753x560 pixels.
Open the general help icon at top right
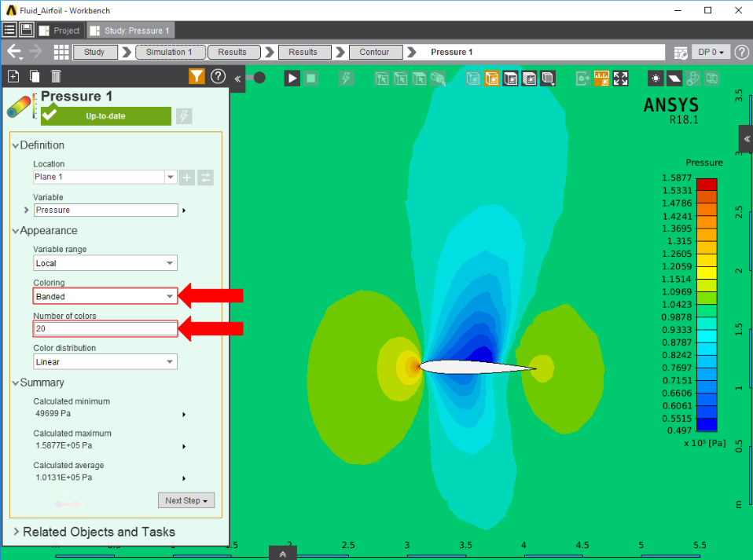click(742, 52)
